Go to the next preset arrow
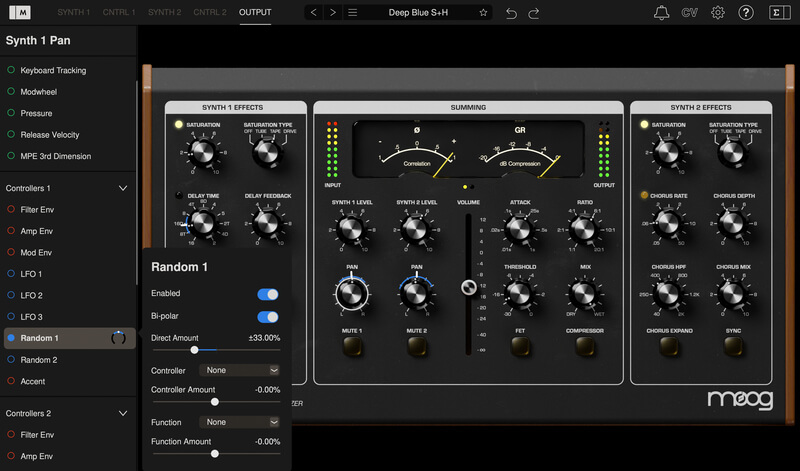 (x=333, y=12)
